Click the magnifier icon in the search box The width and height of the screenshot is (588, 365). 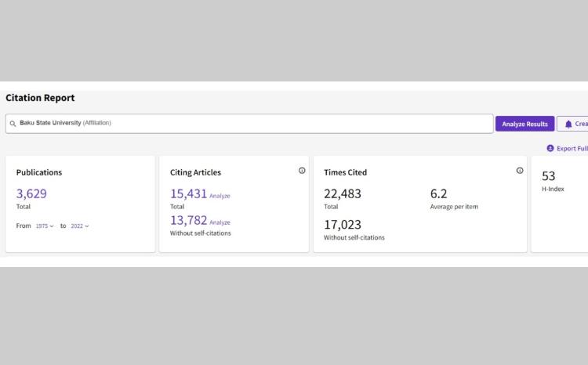point(13,123)
